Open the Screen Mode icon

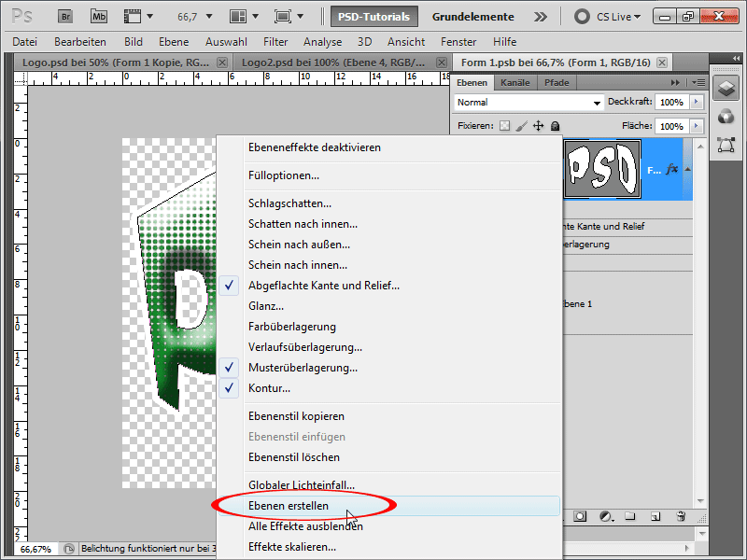(x=283, y=17)
